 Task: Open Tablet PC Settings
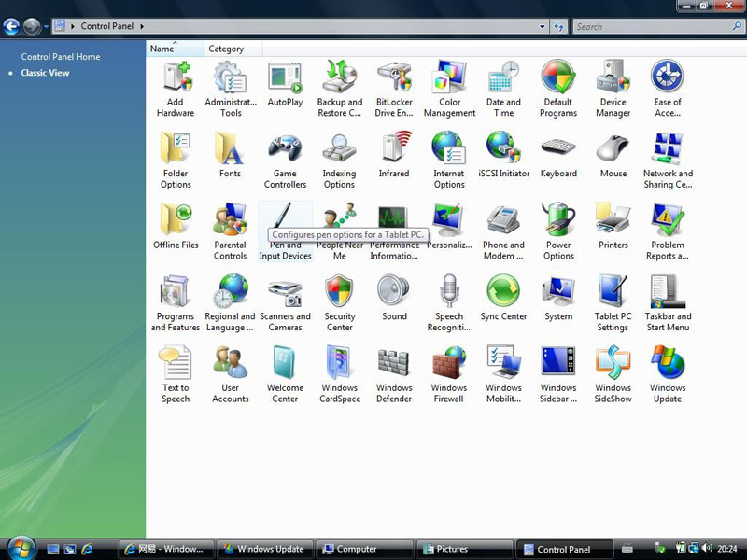(x=613, y=304)
